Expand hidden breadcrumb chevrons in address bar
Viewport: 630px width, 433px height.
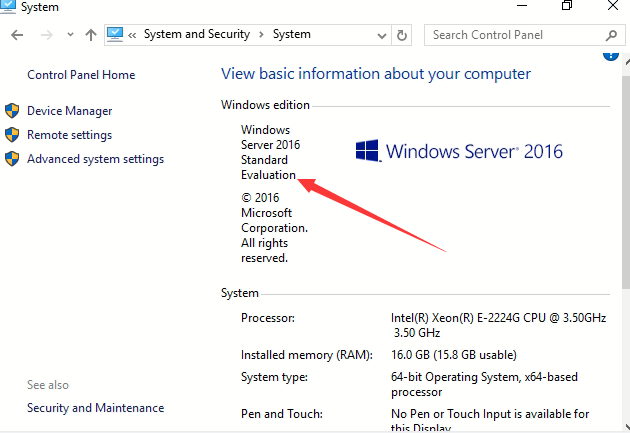tap(132, 35)
